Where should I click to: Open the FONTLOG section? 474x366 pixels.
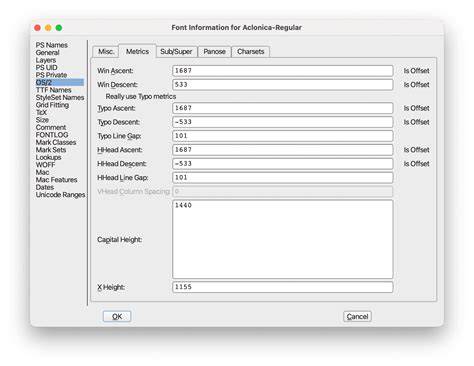click(52, 135)
